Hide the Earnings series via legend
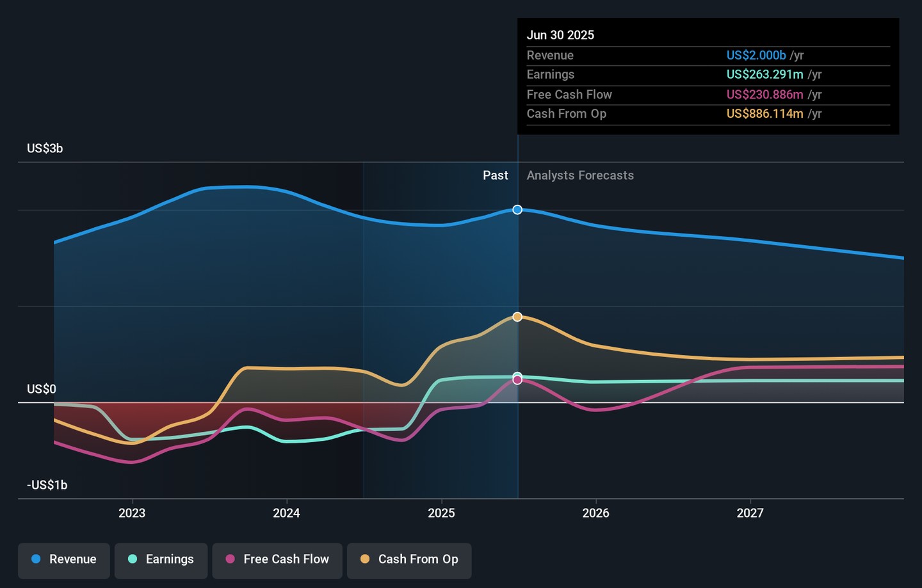 pos(161,559)
